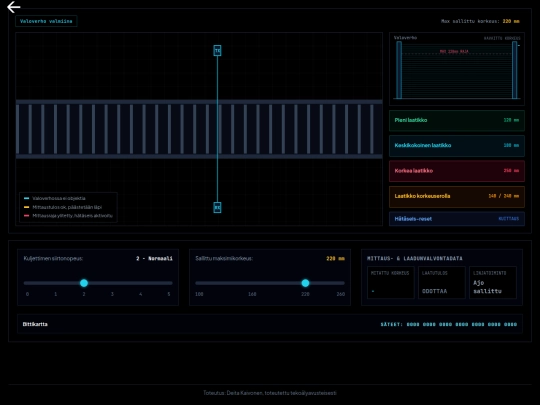Send the Laatikko korkeuserolla box
The width and height of the screenshot is (540, 405).
coord(457,196)
